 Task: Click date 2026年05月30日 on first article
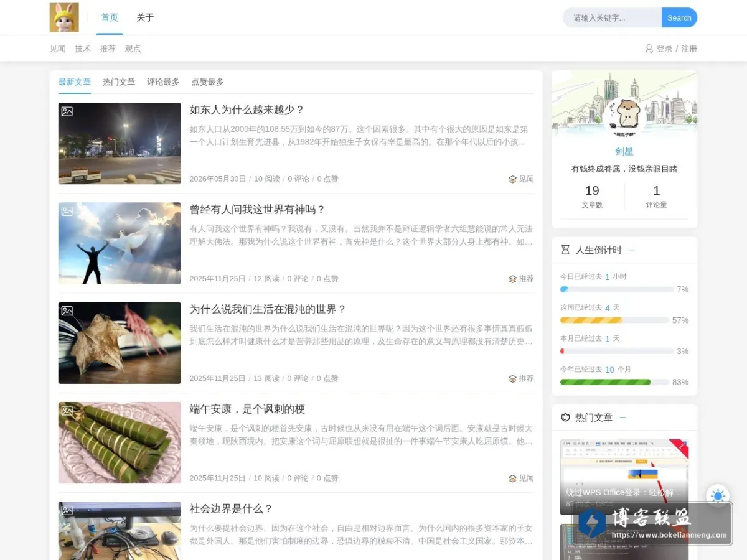218,179
